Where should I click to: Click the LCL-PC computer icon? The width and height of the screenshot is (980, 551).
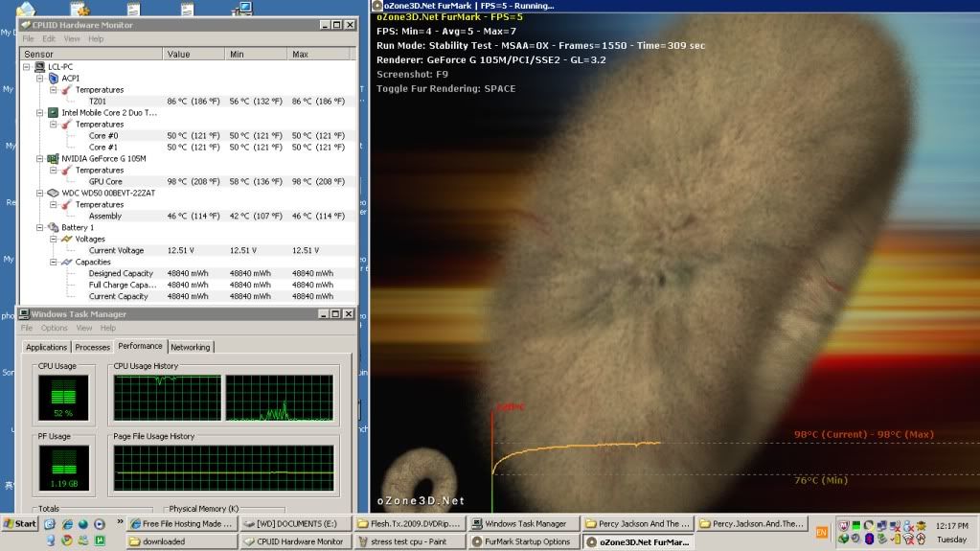point(39,67)
